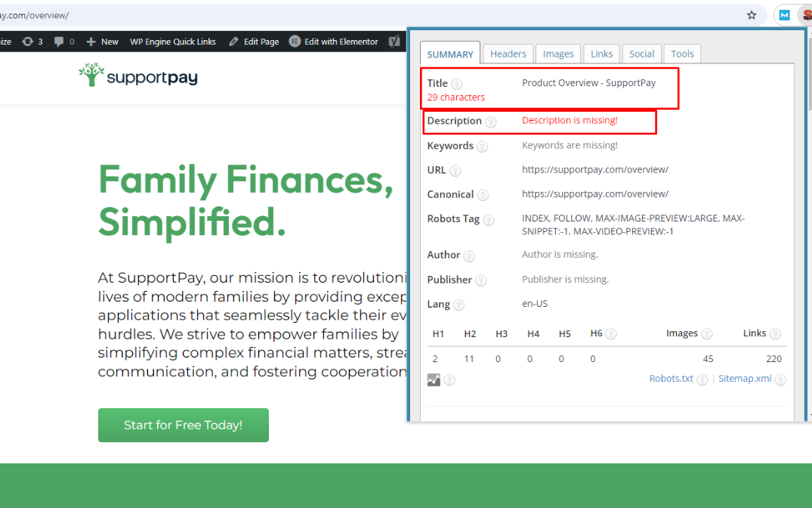
Task: Bookmark this page with the star icon
Action: click(x=752, y=15)
